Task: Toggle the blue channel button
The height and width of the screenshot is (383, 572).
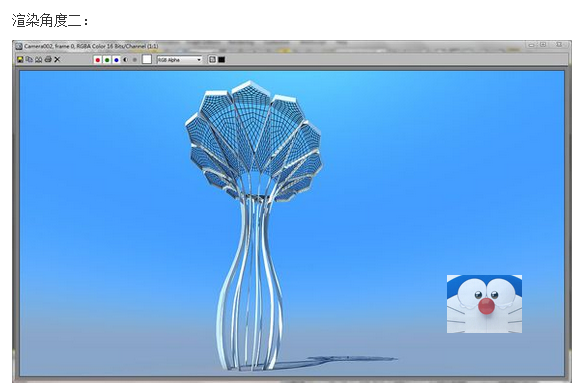Action: (x=116, y=60)
